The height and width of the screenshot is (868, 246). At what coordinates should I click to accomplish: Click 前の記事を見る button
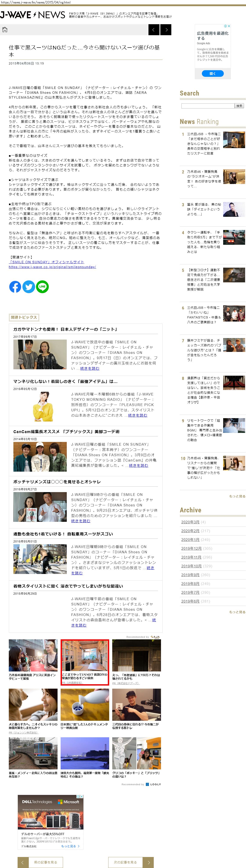pyautogui.click(x=40, y=862)
